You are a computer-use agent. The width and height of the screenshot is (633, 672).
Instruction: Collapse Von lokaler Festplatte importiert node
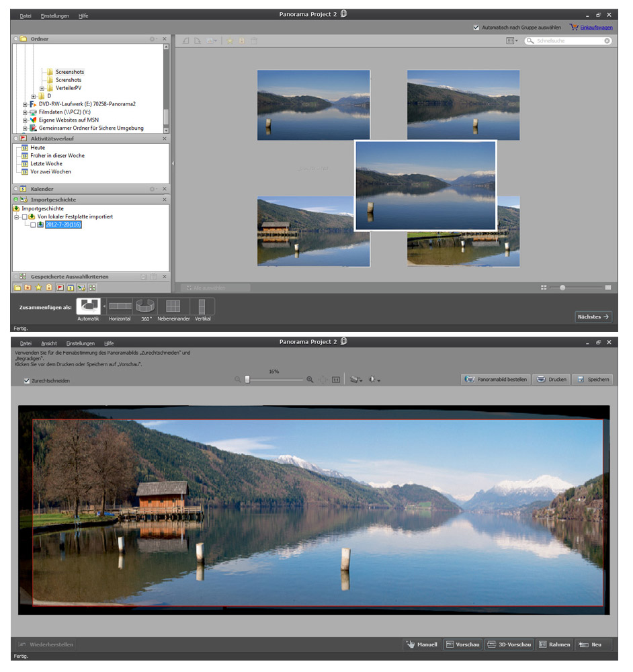tap(16, 217)
